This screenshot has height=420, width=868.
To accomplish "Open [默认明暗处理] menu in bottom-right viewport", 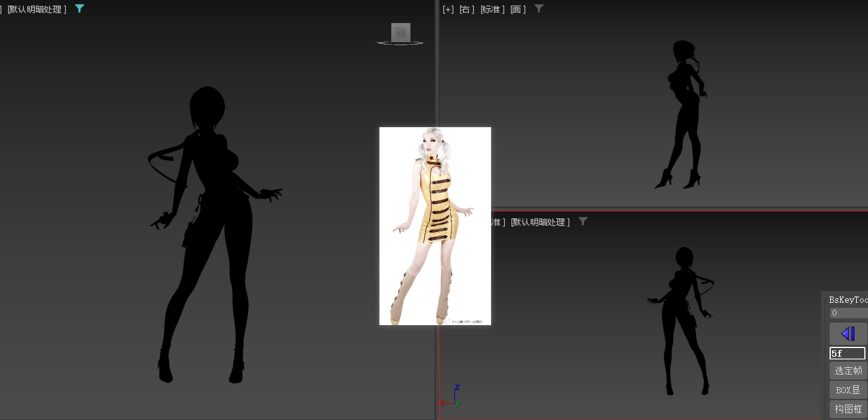I will pos(540,222).
